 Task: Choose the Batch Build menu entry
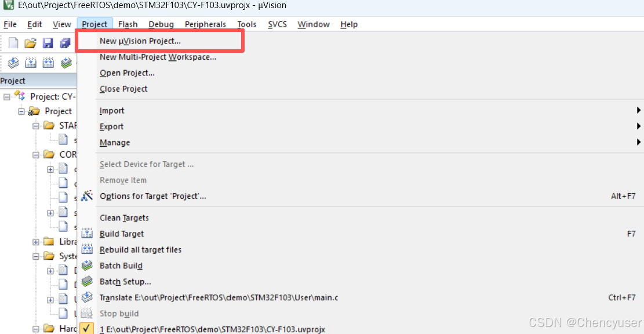(361, 266)
